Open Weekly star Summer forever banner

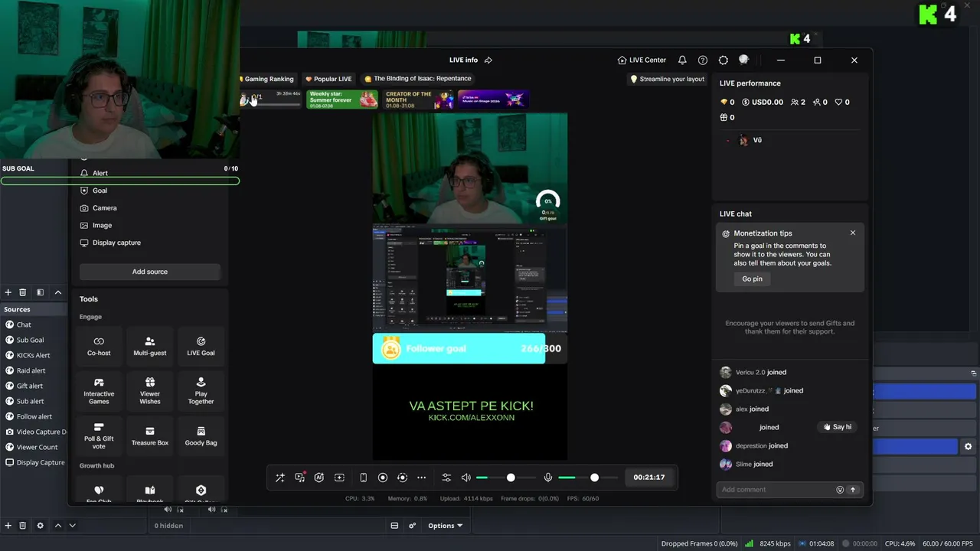[342, 99]
